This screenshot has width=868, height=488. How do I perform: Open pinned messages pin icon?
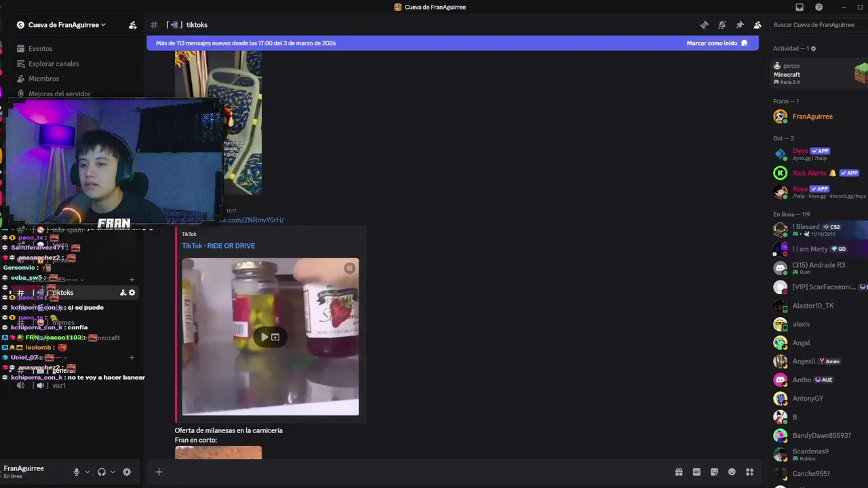point(740,25)
